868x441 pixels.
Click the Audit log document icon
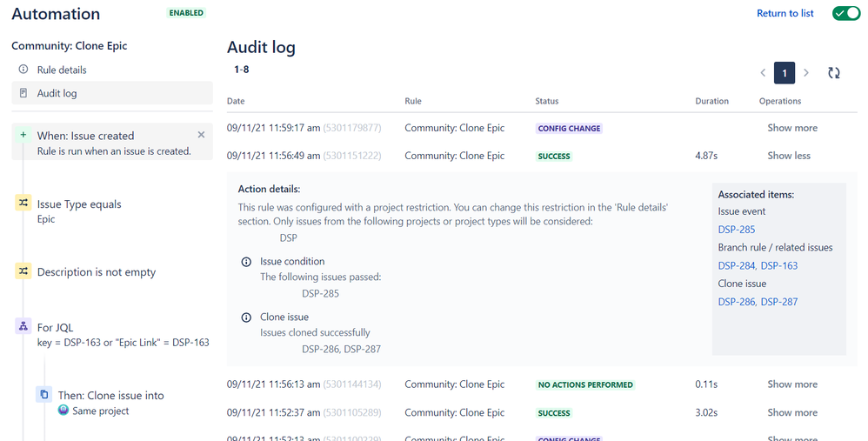coord(23,93)
